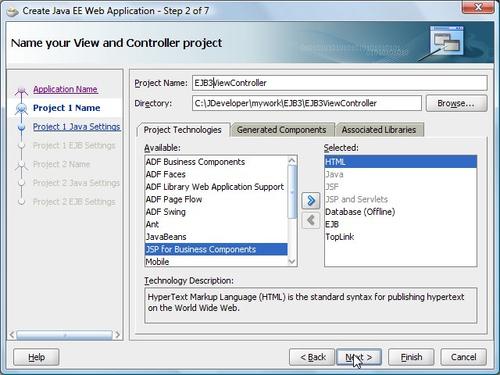Select ADF Library Web Application Support
The image size is (500, 375).
point(216,187)
